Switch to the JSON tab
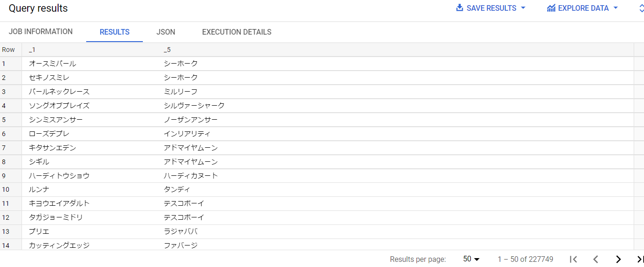This screenshot has height=267, width=644. click(166, 32)
